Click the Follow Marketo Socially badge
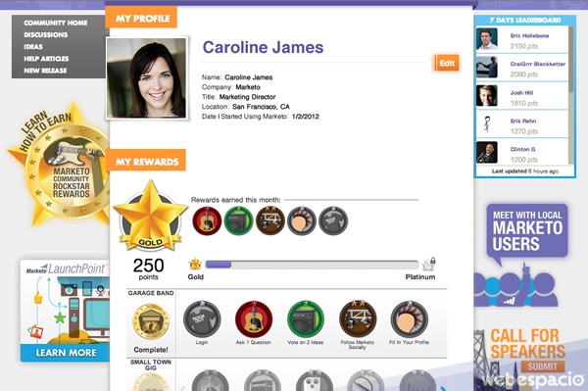 coord(358,319)
